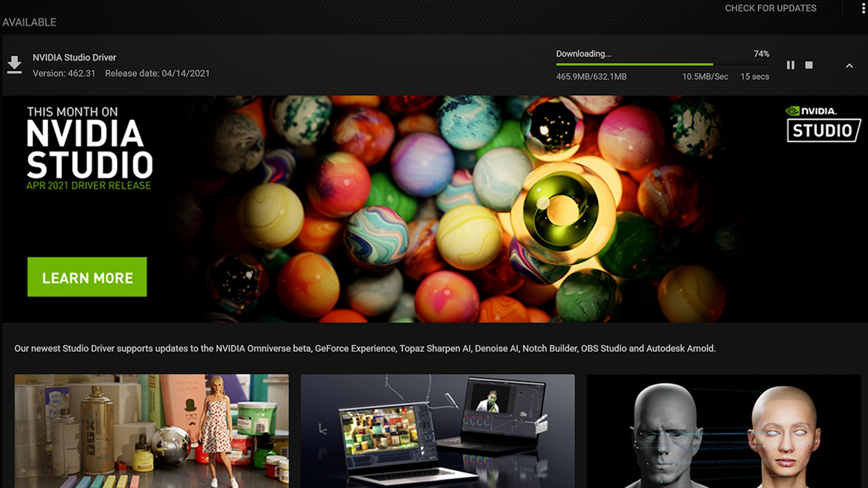Click the Version: 462.31 text
Screen dimensions: 868x488
(x=64, y=74)
